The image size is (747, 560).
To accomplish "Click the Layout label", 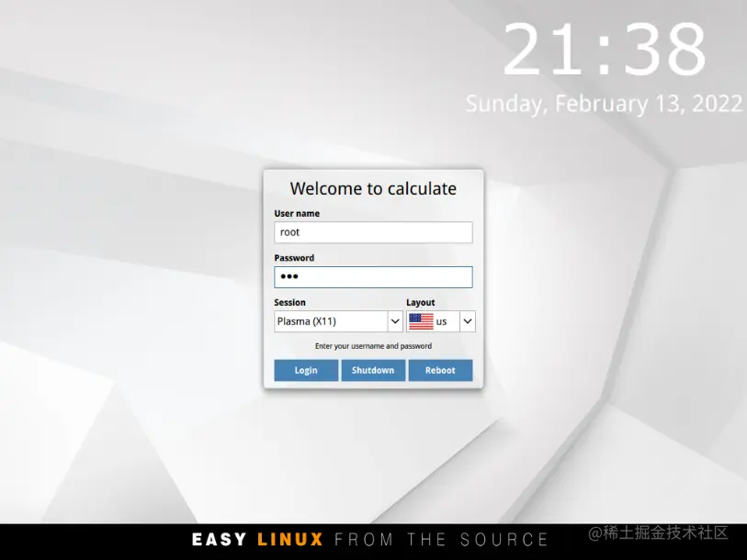I will tap(420, 302).
